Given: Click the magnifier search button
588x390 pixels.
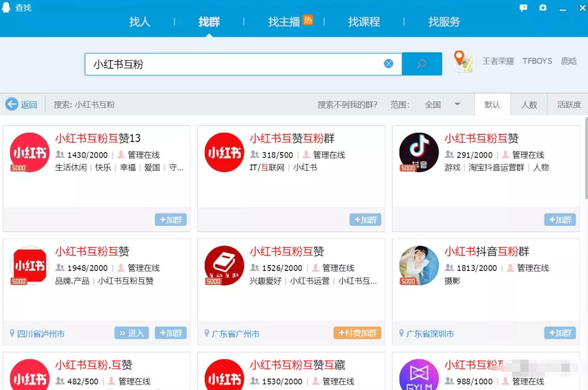Looking at the screenshot, I should click(422, 64).
